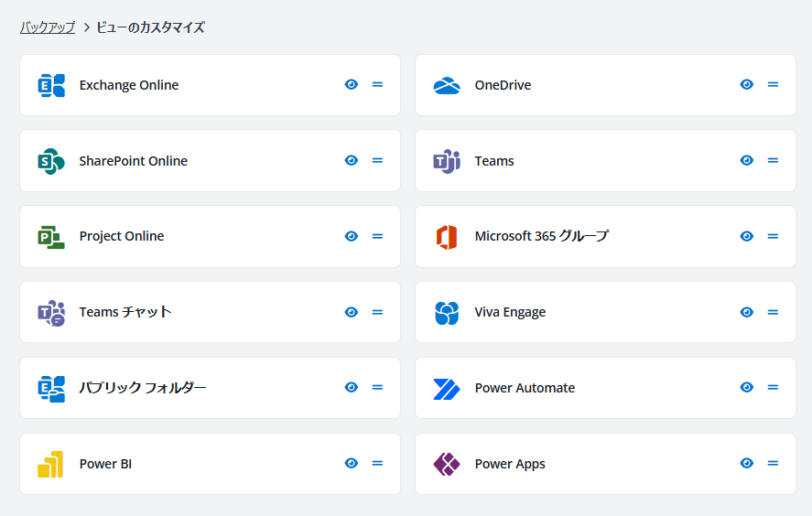812x516 pixels.
Task: Click the Microsoft 365 グループ label
Action: pos(542,237)
